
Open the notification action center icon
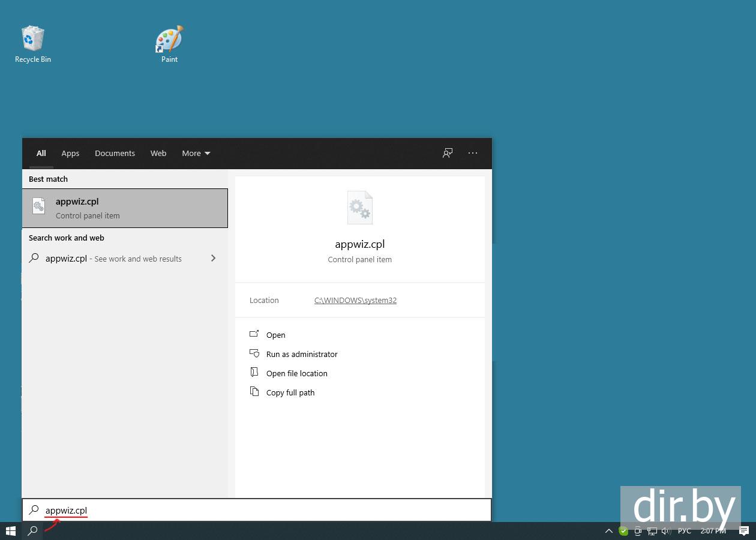tap(744, 531)
